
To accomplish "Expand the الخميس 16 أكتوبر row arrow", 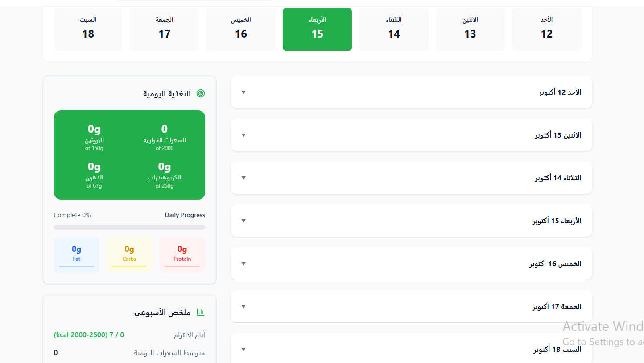I will pyautogui.click(x=244, y=264).
